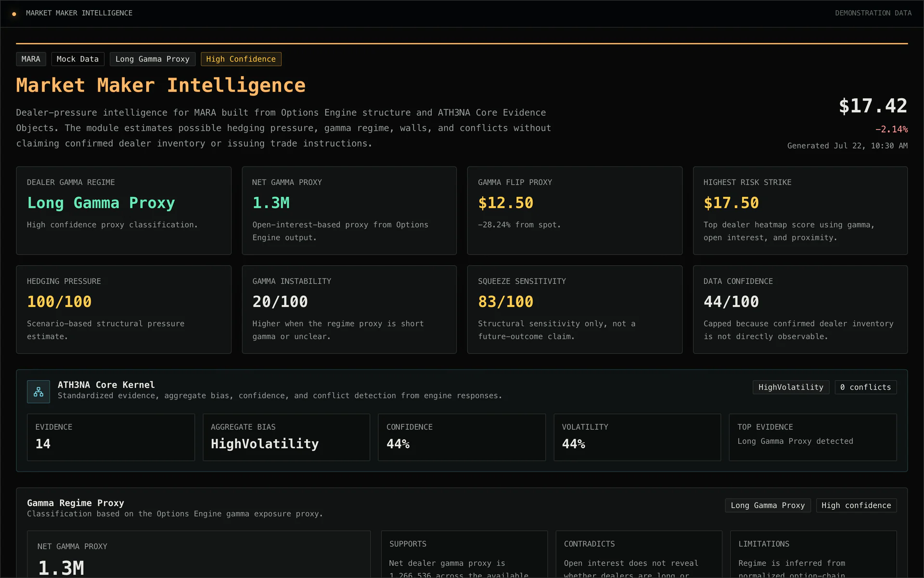Click the 0 conflicts badge
924x578 pixels.
tap(865, 387)
